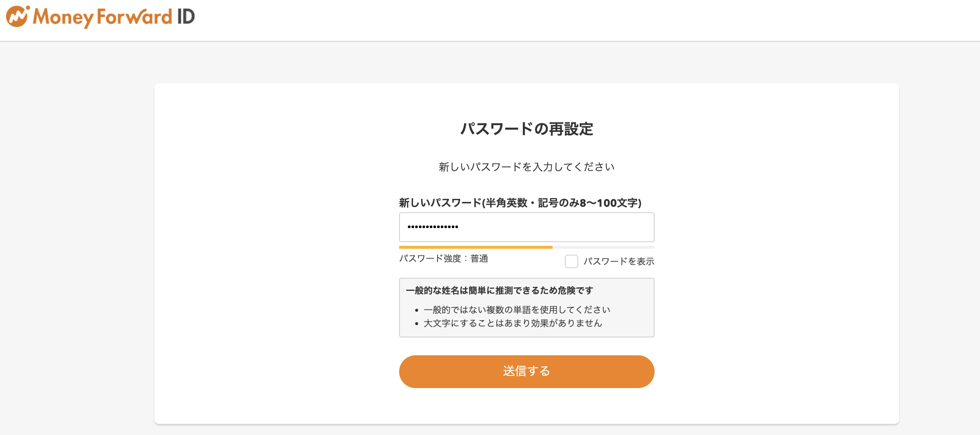Screen dimensions: 980x435
Task: Click the bullet dot before 一般的ではない
Action: 417,311
